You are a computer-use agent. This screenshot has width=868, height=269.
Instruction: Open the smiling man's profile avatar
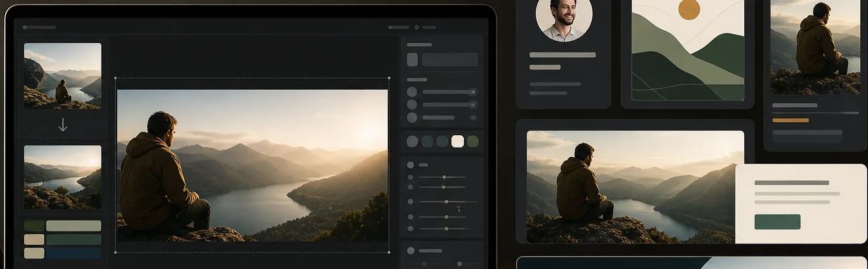(x=564, y=18)
